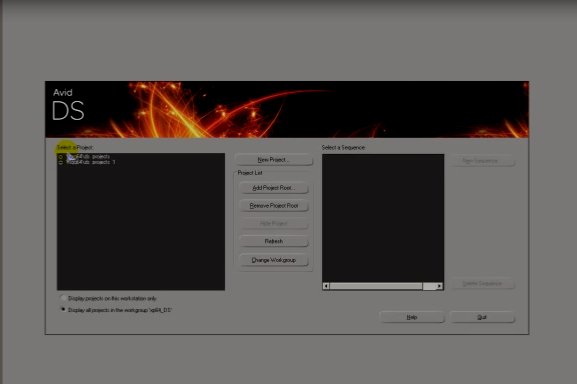
Task: Click the Hide Project button
Action: [274, 223]
